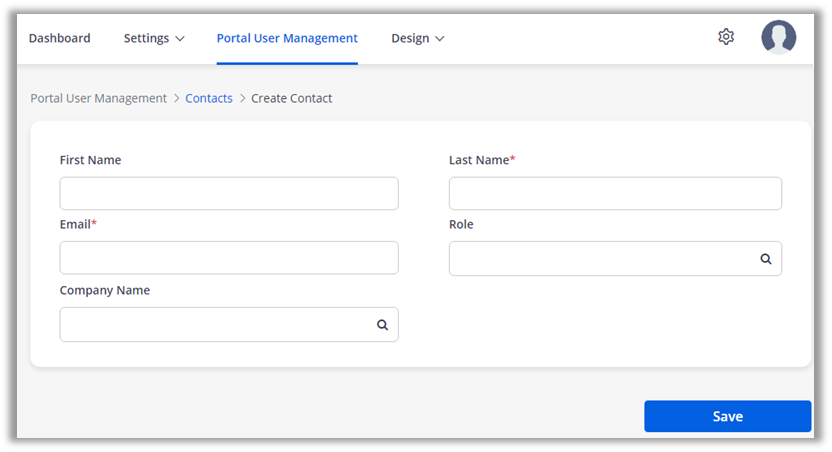The height and width of the screenshot is (452, 832).
Task: Open the settings gear icon in header
Action: (726, 37)
